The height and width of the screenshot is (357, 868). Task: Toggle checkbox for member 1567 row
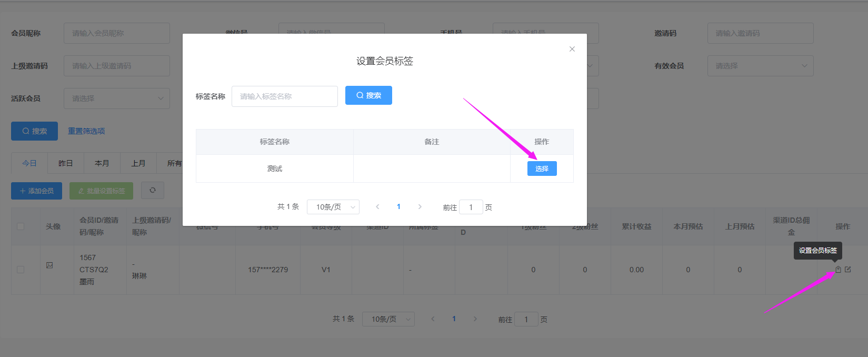click(x=21, y=270)
